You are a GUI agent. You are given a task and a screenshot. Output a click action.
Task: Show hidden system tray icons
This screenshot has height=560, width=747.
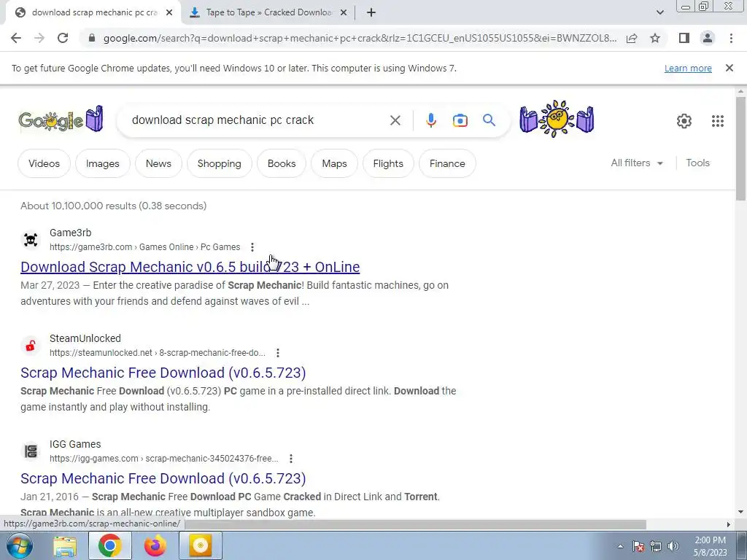point(620,547)
